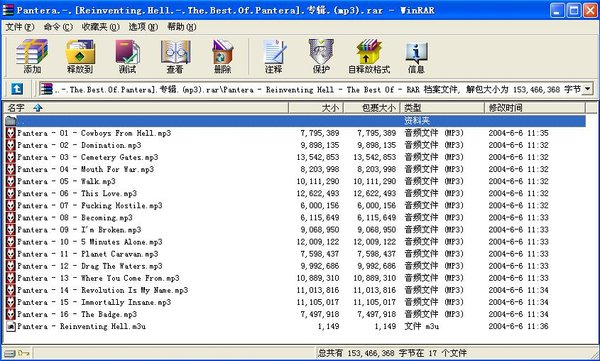
Task: Click the 添加 (Add) toolbar icon
Action: pyautogui.click(x=32, y=56)
